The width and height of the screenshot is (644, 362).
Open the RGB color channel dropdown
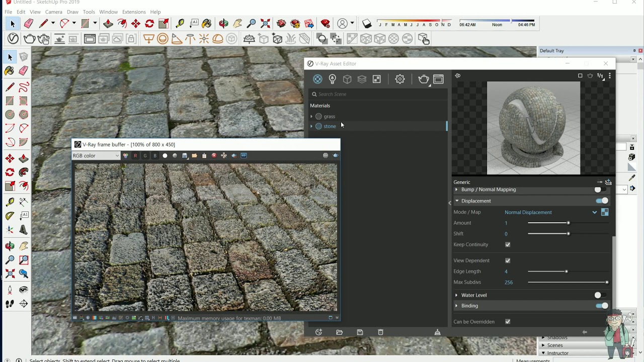pyautogui.click(x=96, y=156)
